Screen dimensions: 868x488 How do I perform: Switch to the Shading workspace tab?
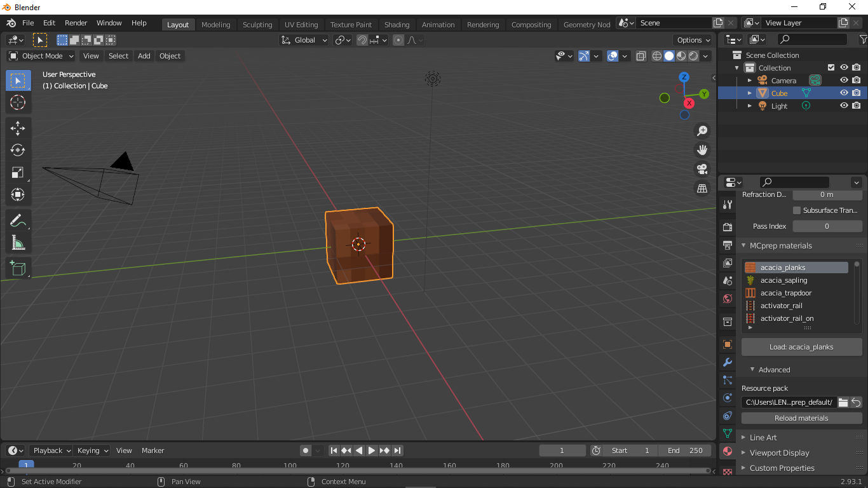tap(397, 24)
